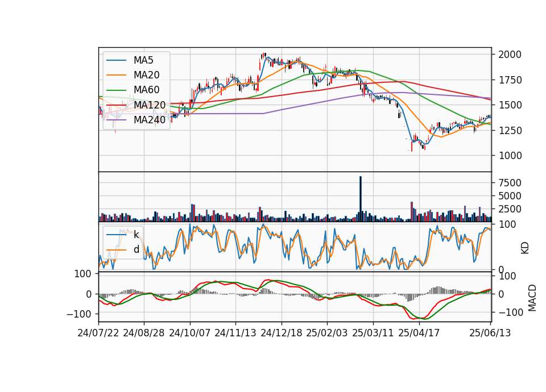The image size is (546, 392).
Task: Click the 24/07/22 date axis label
Action: click(98, 333)
